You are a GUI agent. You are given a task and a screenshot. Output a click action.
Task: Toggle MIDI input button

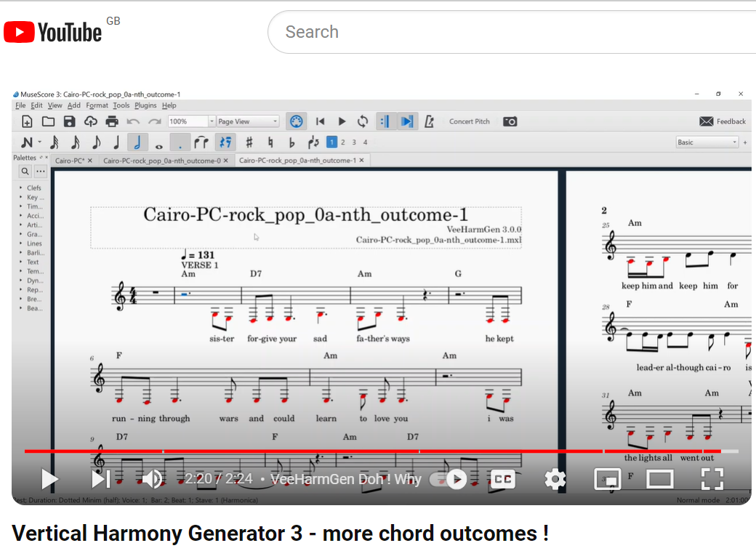297,121
